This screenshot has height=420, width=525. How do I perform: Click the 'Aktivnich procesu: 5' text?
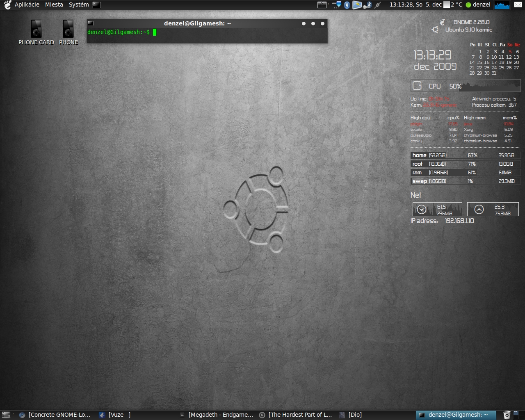(x=494, y=99)
